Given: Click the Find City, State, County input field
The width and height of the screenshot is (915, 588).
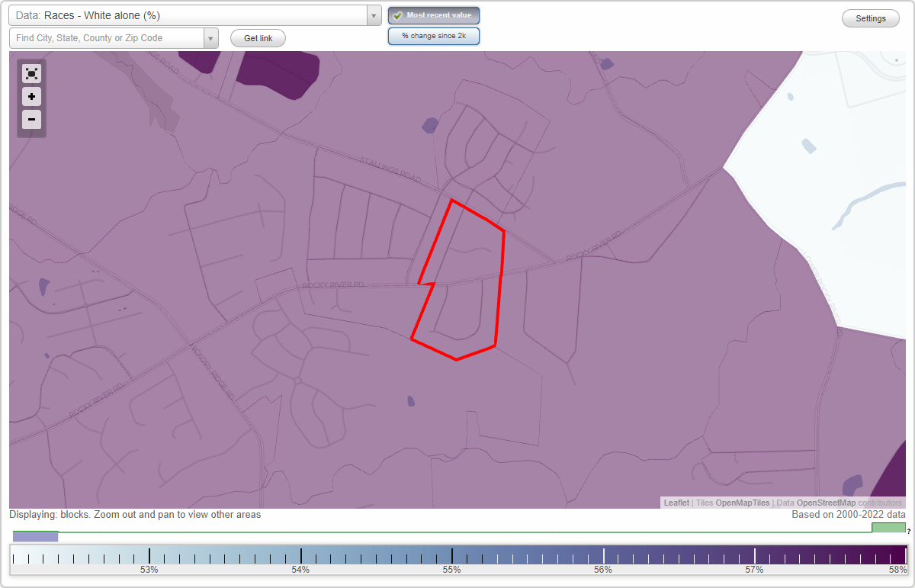Looking at the screenshot, I should [x=107, y=37].
